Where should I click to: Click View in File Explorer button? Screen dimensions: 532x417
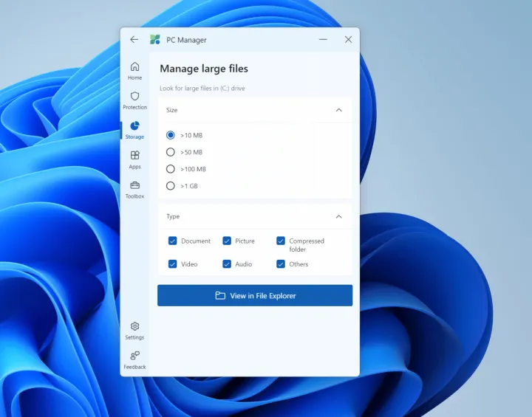(x=255, y=295)
